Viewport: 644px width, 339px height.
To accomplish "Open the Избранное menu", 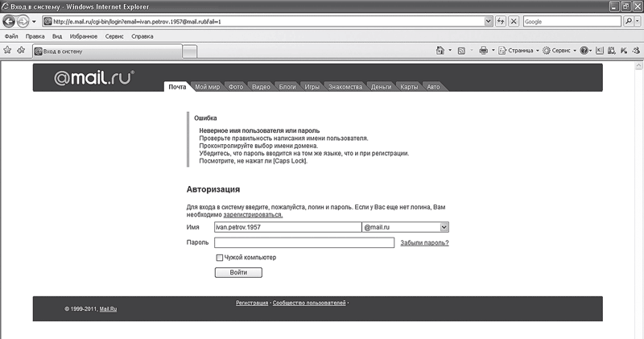I will point(84,36).
